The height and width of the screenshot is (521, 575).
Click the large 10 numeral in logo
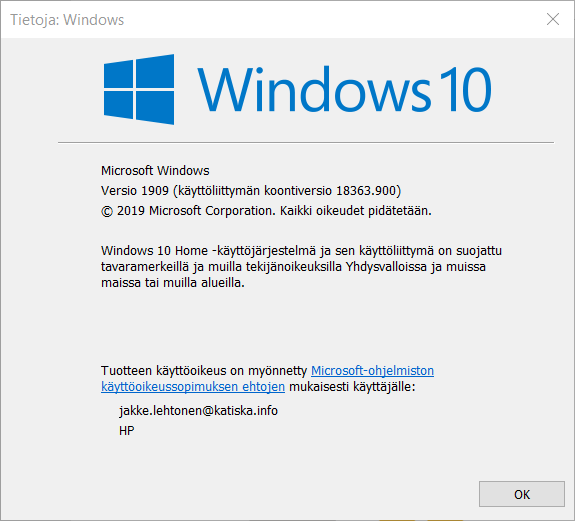465,89
